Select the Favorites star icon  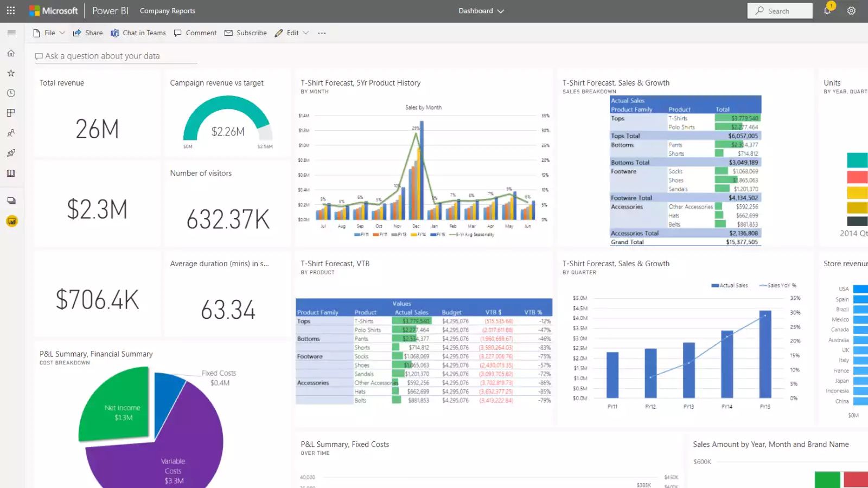tap(11, 73)
